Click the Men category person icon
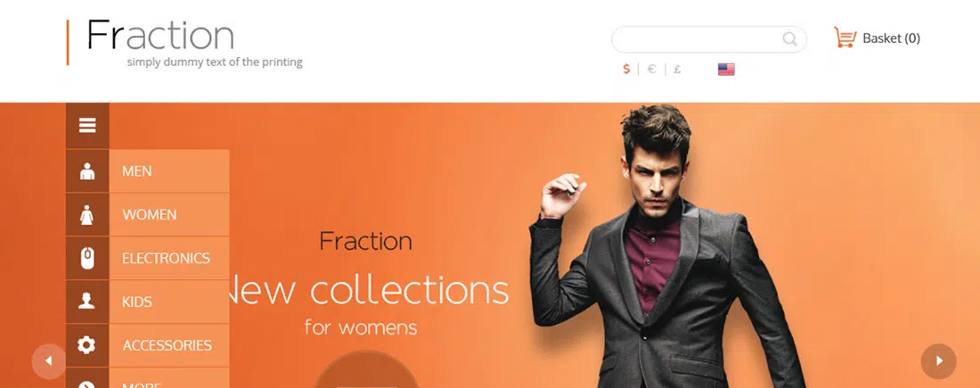 87,171
